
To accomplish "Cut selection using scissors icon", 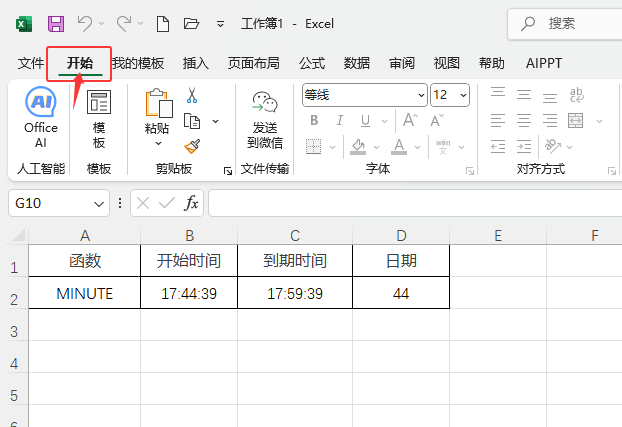I will (192, 96).
